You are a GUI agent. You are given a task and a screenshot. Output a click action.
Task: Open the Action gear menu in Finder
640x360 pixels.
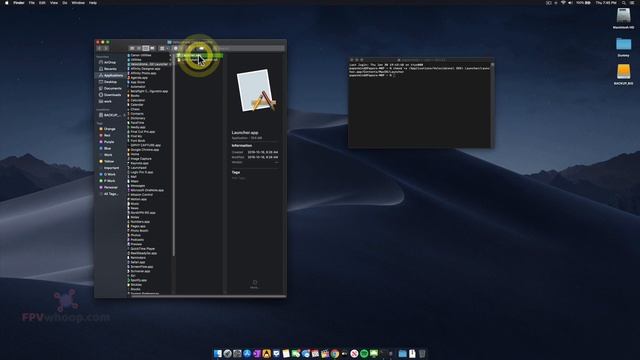pos(178,48)
